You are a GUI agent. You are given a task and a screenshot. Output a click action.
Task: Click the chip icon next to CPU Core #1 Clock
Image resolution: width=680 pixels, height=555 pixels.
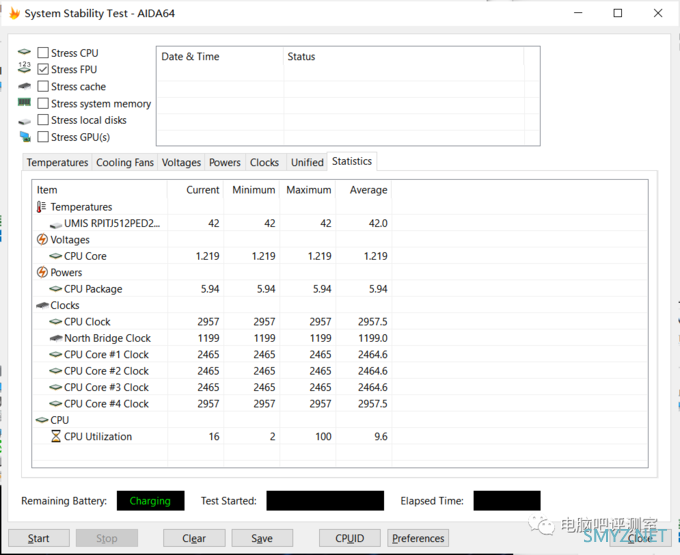(56, 355)
